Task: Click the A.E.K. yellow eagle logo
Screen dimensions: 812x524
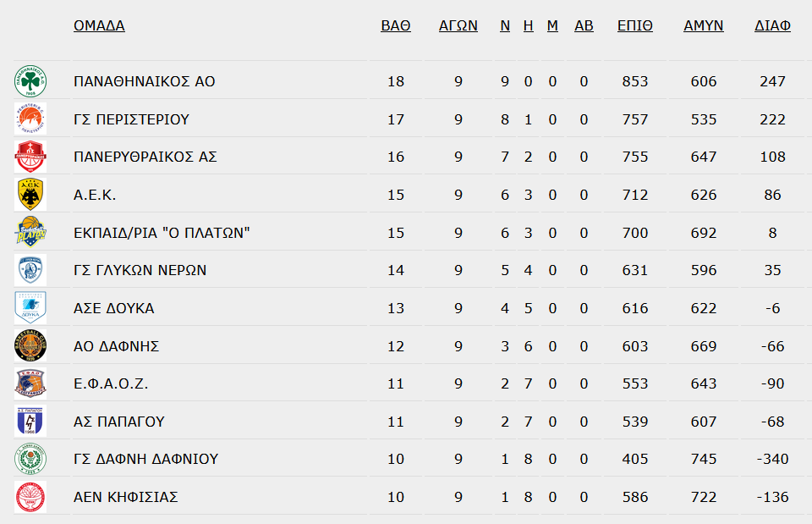Action: [30, 195]
